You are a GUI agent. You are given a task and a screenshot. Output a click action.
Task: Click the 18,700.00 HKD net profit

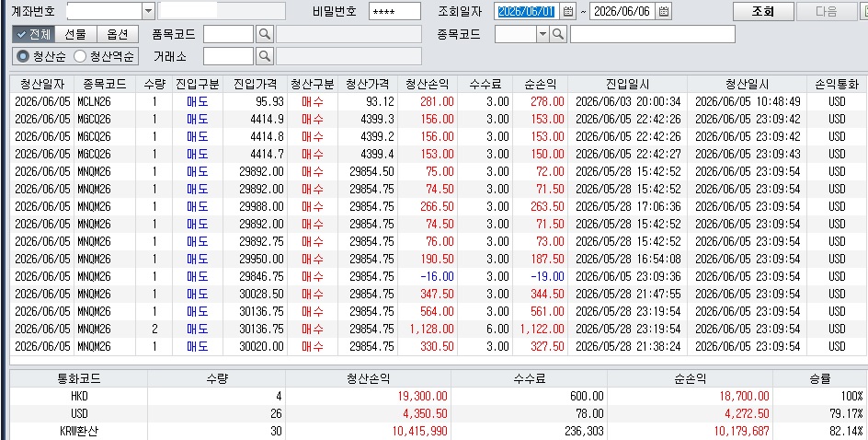690,397
